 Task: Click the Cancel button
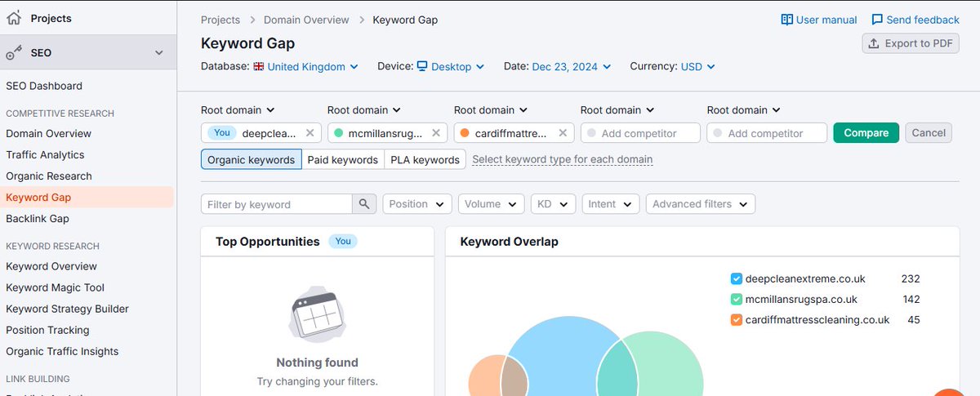click(x=929, y=133)
